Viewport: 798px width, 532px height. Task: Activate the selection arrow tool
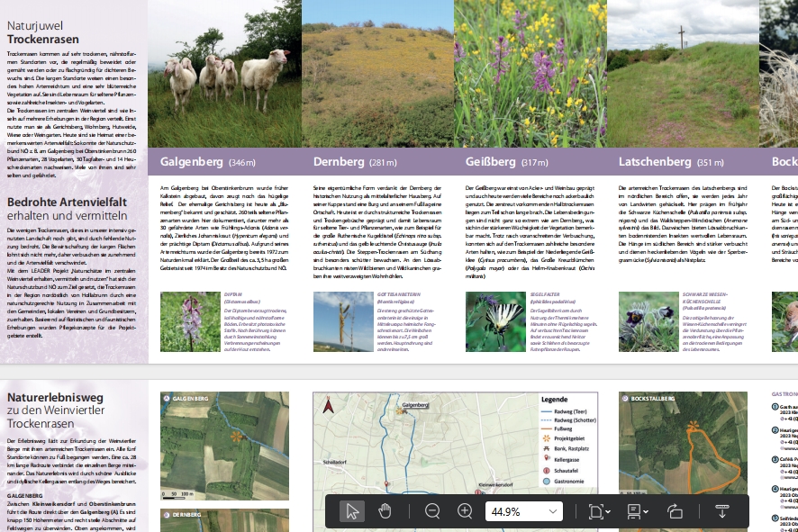tap(351, 511)
